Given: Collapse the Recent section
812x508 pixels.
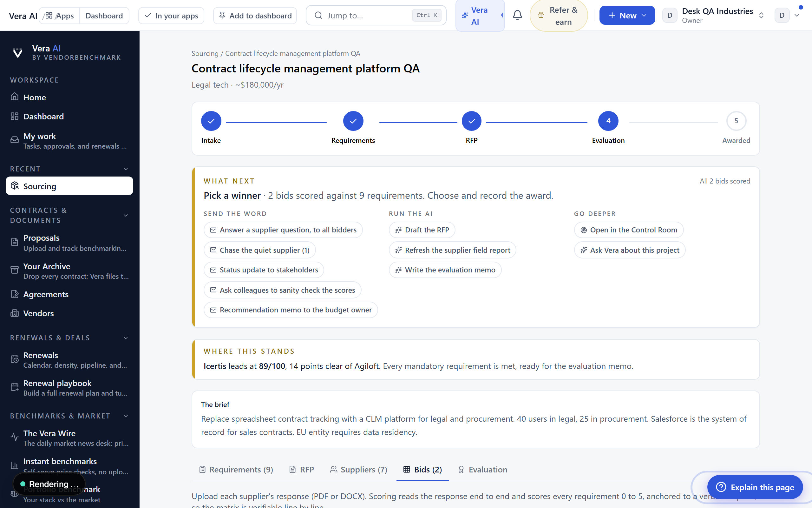Looking at the screenshot, I should pos(126,169).
